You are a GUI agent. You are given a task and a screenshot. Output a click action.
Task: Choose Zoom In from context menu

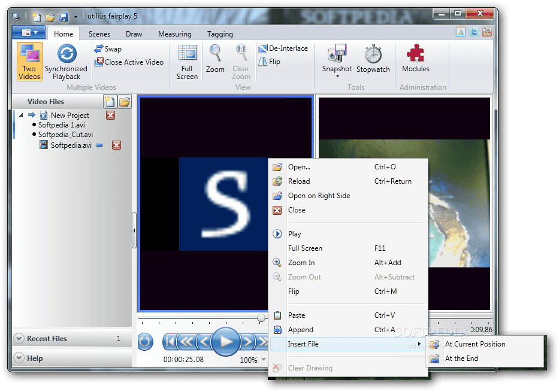[x=348, y=263]
